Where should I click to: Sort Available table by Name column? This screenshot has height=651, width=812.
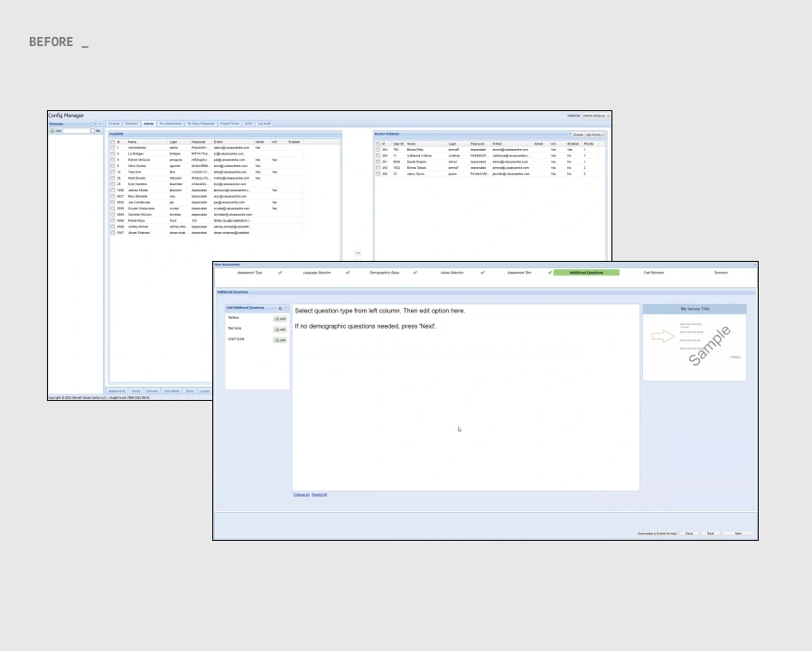coord(147,142)
